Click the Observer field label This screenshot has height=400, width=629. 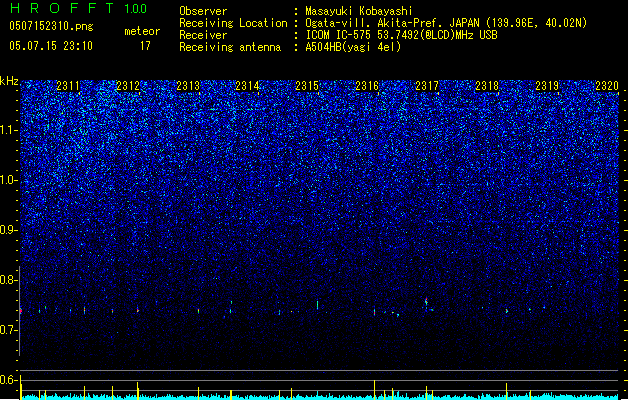(x=203, y=11)
